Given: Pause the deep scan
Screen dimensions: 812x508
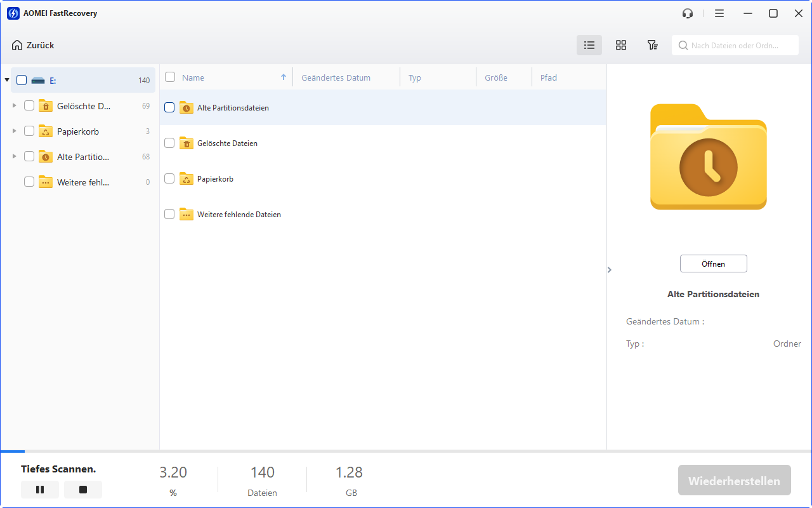Looking at the screenshot, I should 40,490.
